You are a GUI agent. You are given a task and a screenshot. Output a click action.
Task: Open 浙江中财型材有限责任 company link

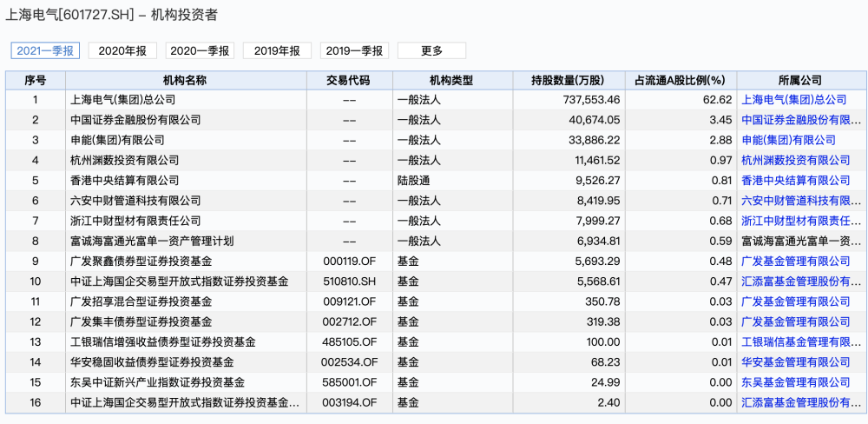tap(801, 221)
